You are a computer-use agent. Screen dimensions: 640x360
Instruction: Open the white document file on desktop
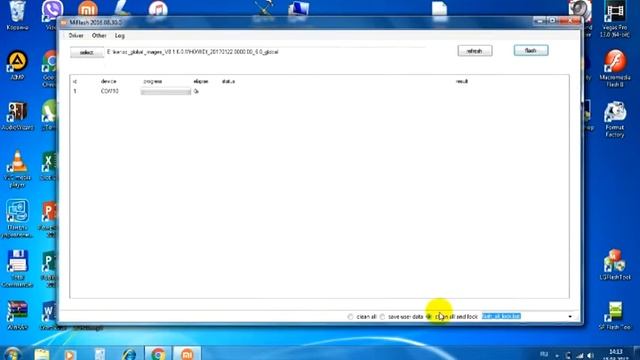440,8
